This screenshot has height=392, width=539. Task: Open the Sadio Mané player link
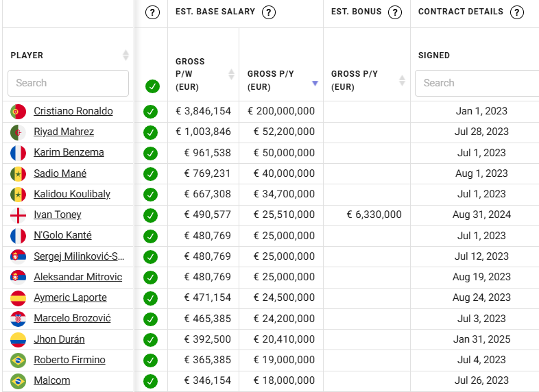[x=60, y=173]
